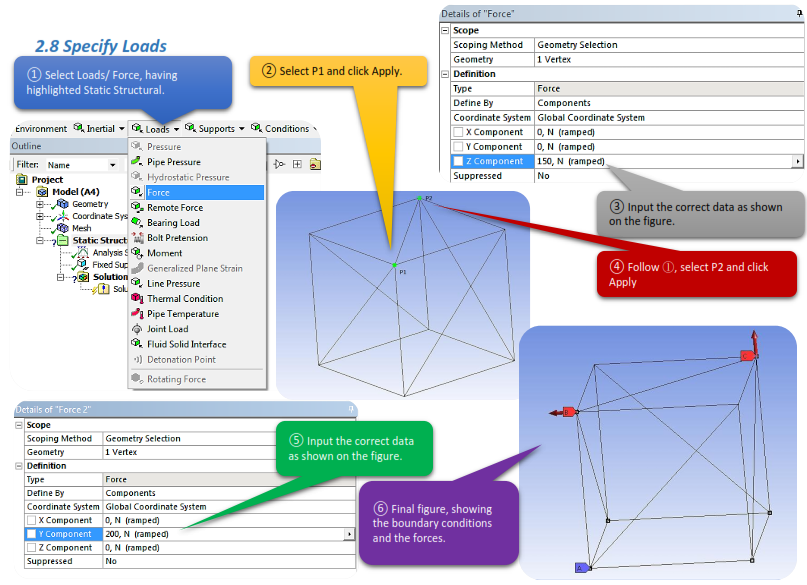Check the Y Component box in Force 2
This screenshot has width=807, height=585.
(x=30, y=534)
